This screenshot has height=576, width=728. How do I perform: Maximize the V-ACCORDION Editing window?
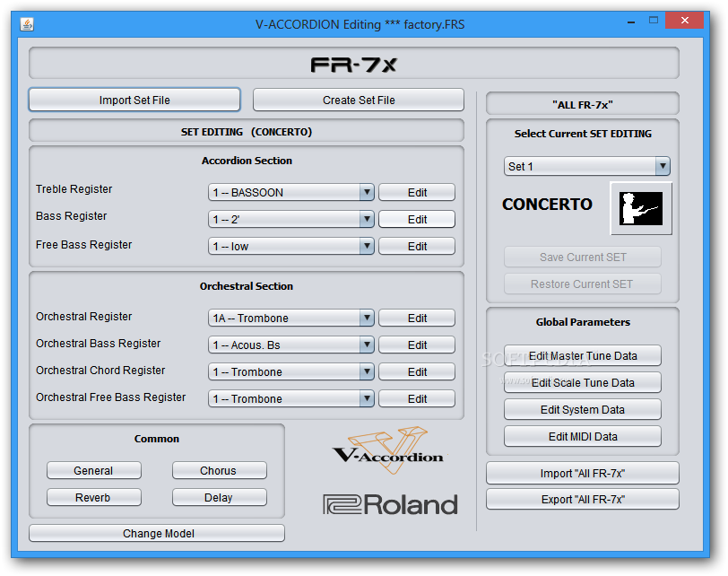[654, 21]
